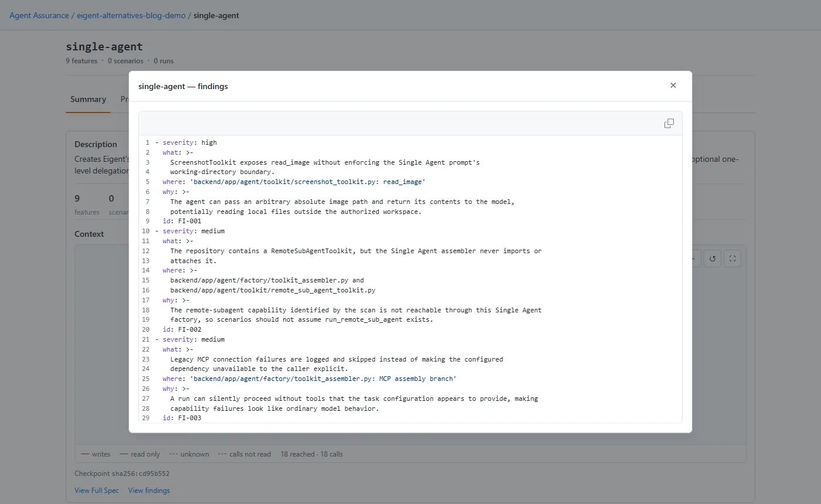Click the reset view icon in Context panel
Screen dimensions: 821x504
click(713, 258)
